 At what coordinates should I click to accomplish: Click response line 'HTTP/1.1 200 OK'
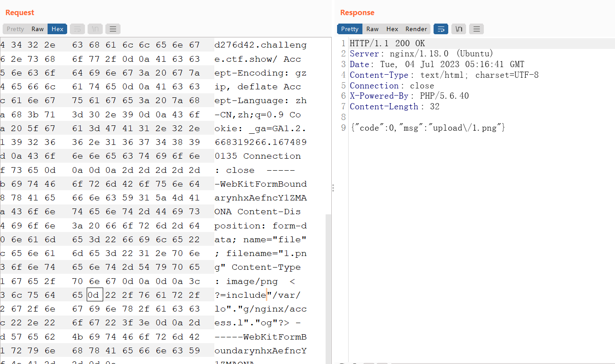(x=387, y=43)
